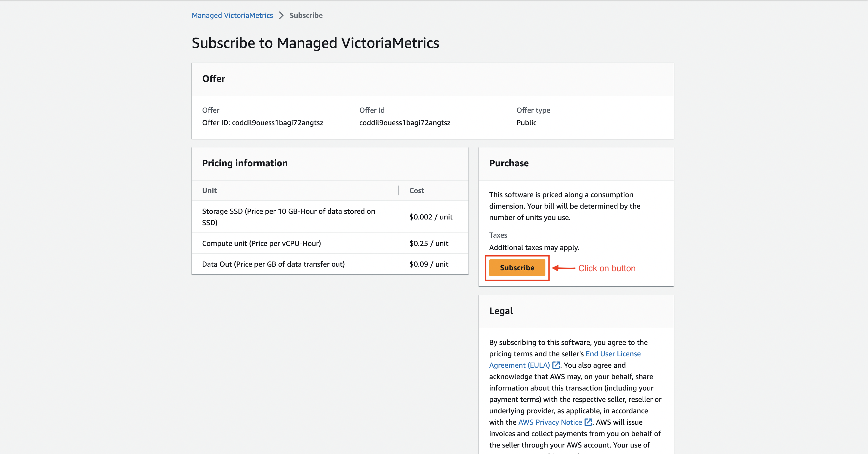The height and width of the screenshot is (454, 868).
Task: Click the Legal panel heading
Action: click(501, 311)
